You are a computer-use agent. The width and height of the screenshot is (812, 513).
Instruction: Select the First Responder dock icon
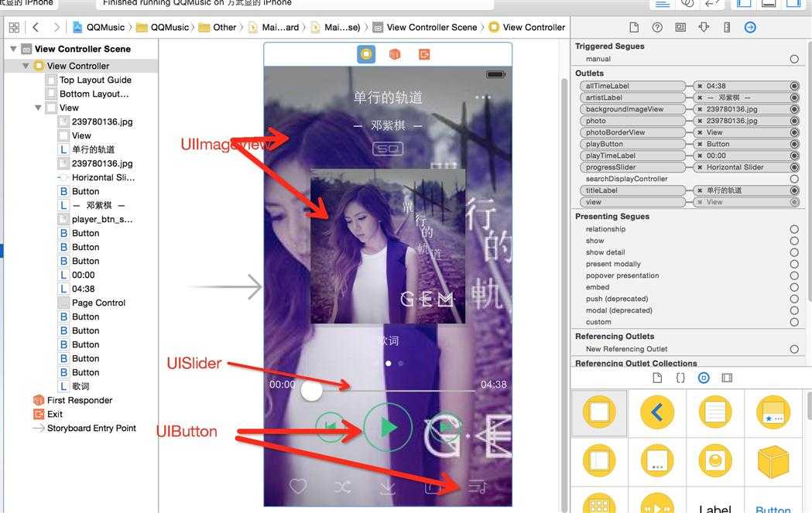(x=395, y=54)
